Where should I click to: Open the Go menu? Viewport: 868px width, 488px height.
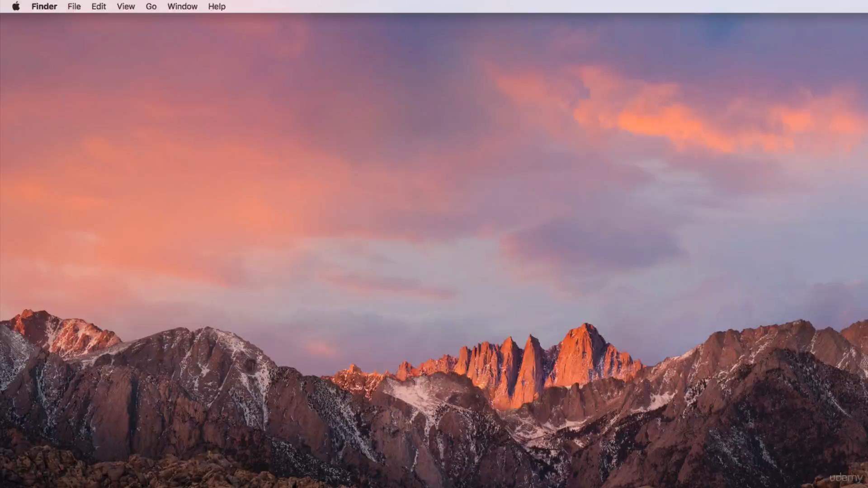151,6
